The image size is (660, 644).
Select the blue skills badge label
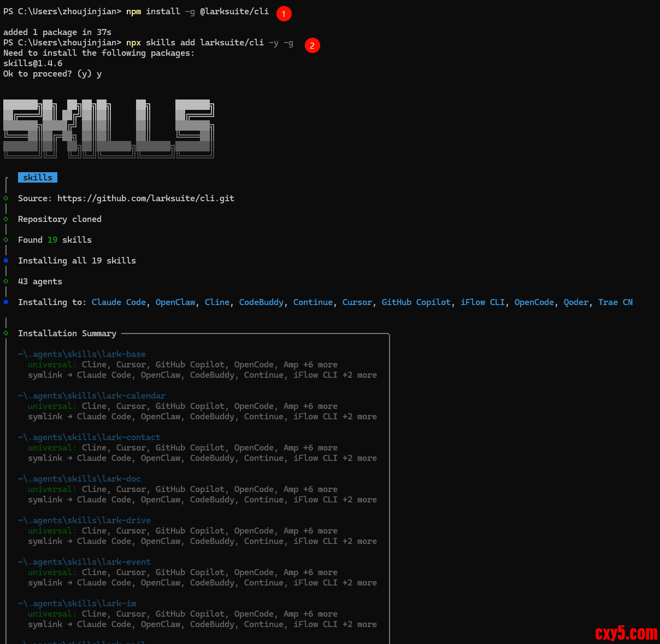38,177
